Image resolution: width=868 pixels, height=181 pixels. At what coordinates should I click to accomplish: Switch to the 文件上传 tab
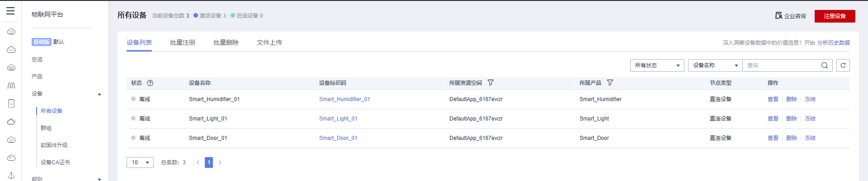(269, 42)
